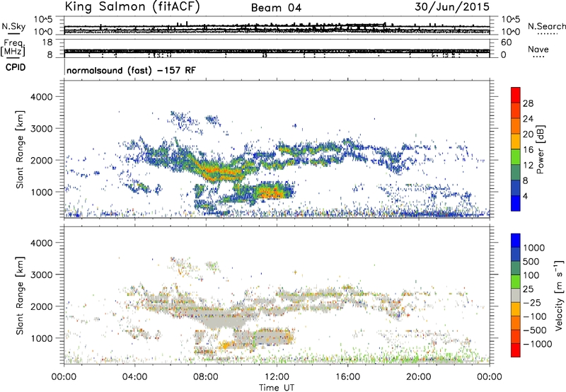The height and width of the screenshot is (392, 566).
Task: Click the 'N.Sky' legend label
Action: 13,26
